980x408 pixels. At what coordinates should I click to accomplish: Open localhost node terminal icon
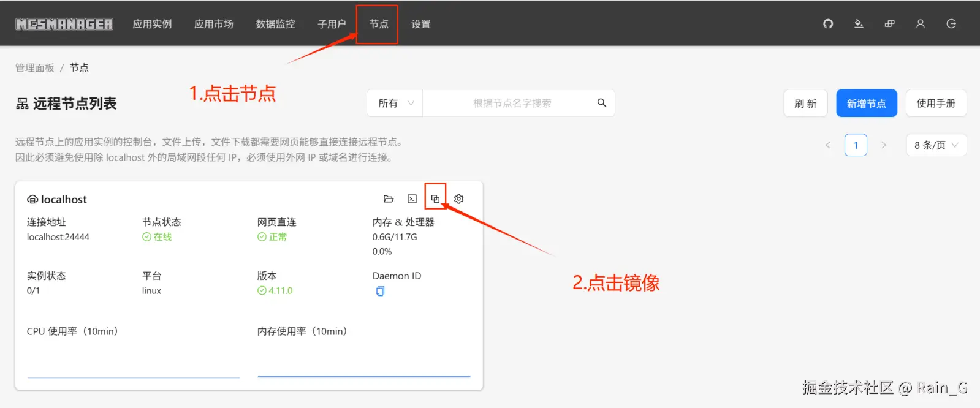coord(412,199)
